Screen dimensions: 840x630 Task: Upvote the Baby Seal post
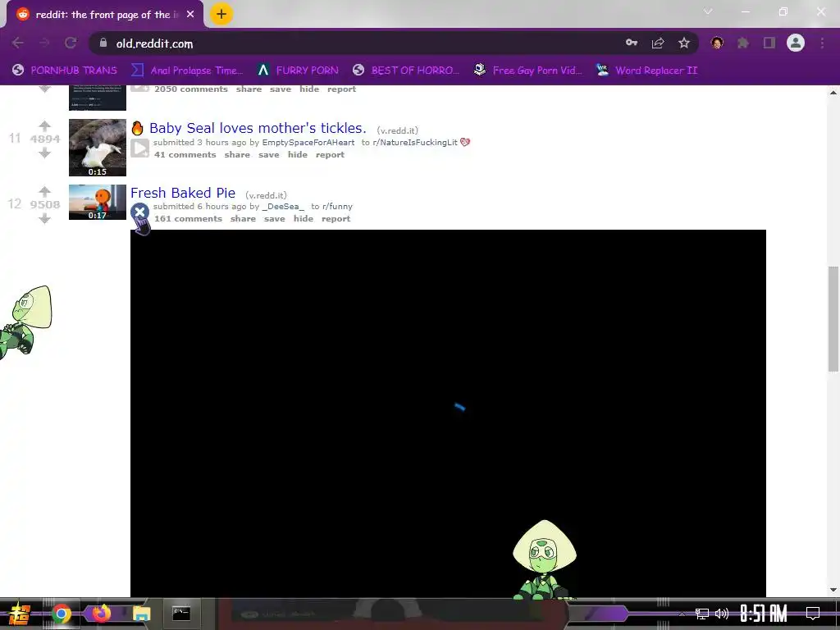click(45, 126)
